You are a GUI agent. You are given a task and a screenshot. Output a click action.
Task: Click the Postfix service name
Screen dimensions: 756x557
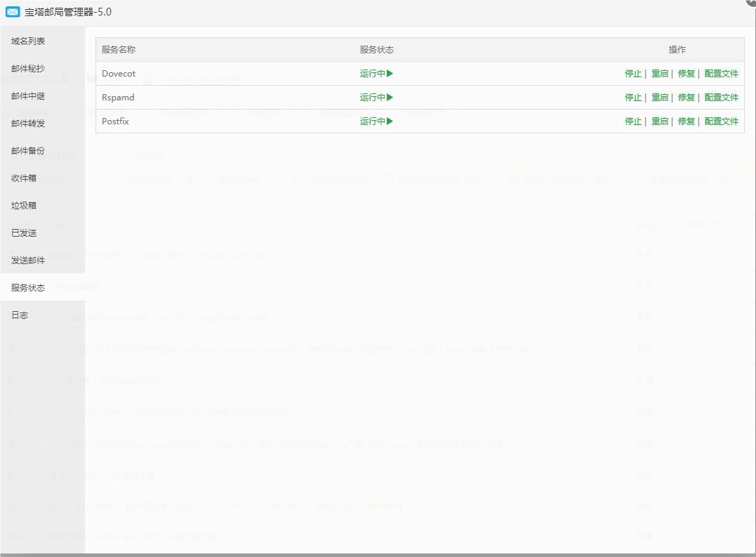tap(115, 121)
